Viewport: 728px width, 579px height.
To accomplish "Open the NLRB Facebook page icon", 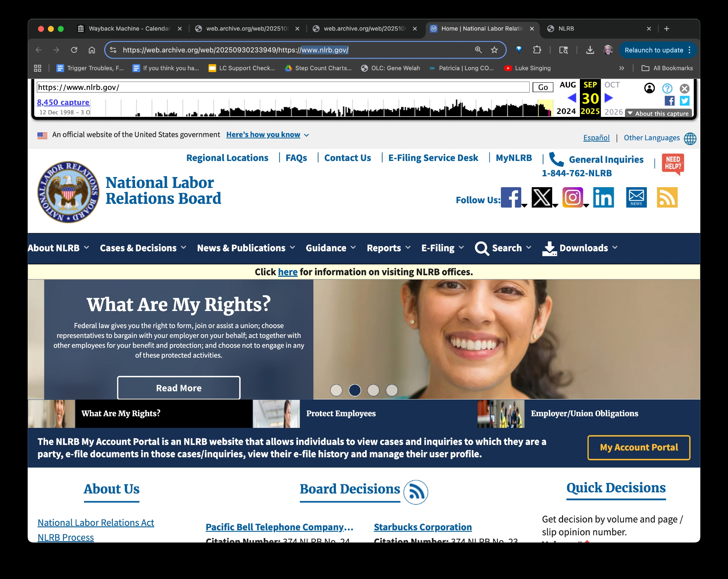I will pyautogui.click(x=511, y=197).
